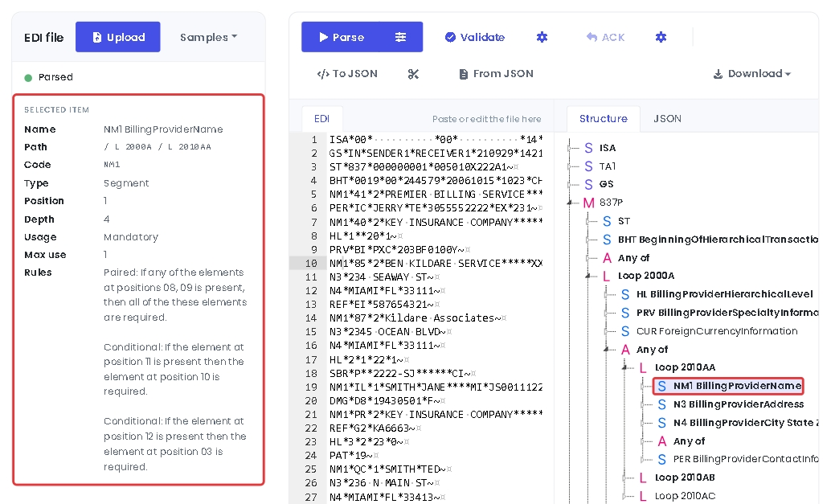831x504 pixels.
Task: Collapse the Loop 2000A node
Action: point(589,276)
